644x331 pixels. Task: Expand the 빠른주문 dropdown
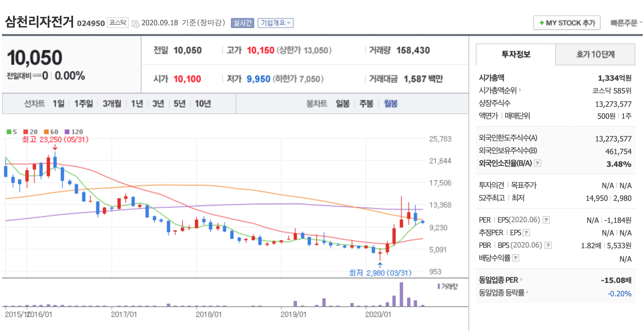pyautogui.click(x=626, y=23)
